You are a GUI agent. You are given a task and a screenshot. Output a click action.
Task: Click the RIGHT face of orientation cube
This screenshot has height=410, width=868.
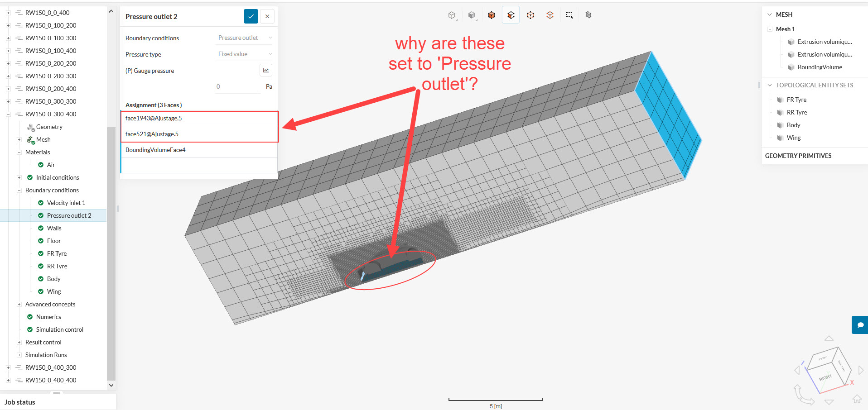tap(826, 377)
